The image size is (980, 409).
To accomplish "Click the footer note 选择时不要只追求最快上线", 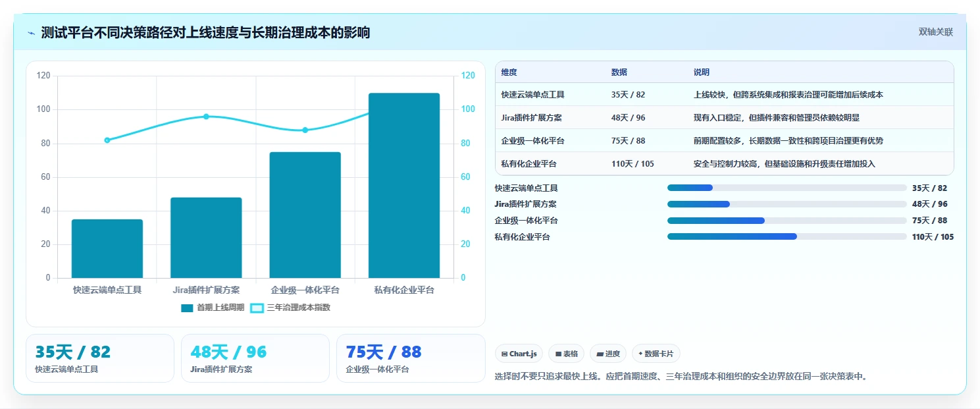I will 681,377.
